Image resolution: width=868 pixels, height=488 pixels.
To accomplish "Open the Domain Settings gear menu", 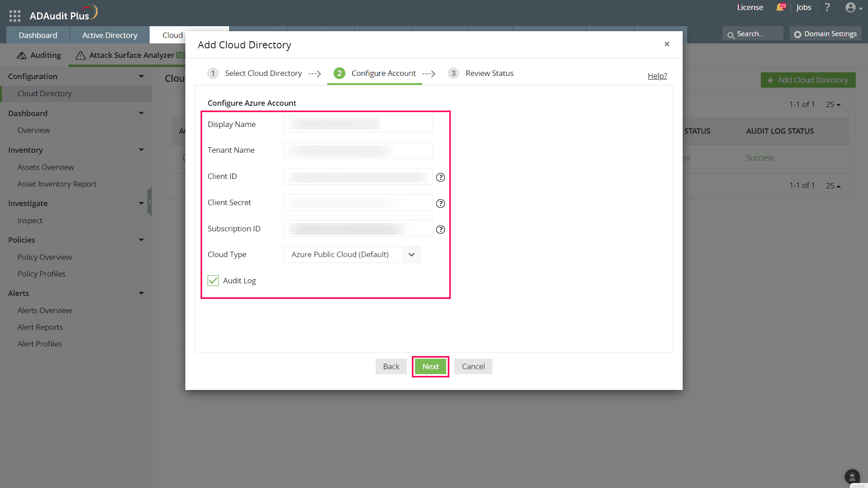I will click(825, 33).
